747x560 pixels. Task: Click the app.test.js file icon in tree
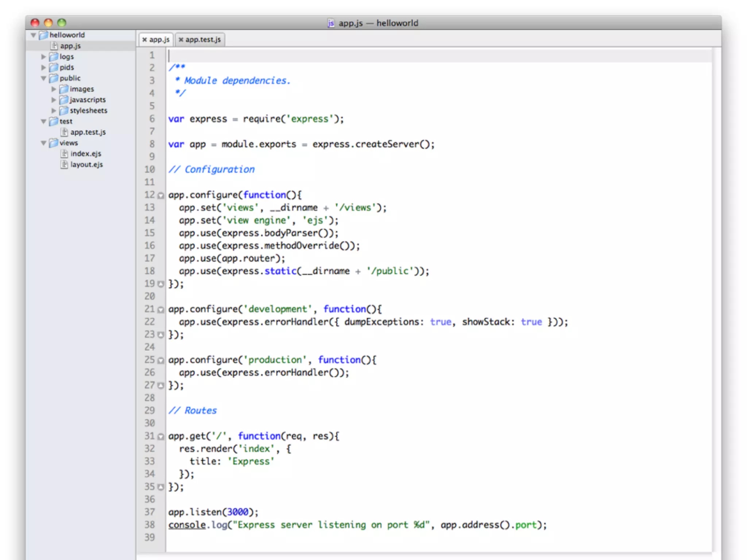64,132
